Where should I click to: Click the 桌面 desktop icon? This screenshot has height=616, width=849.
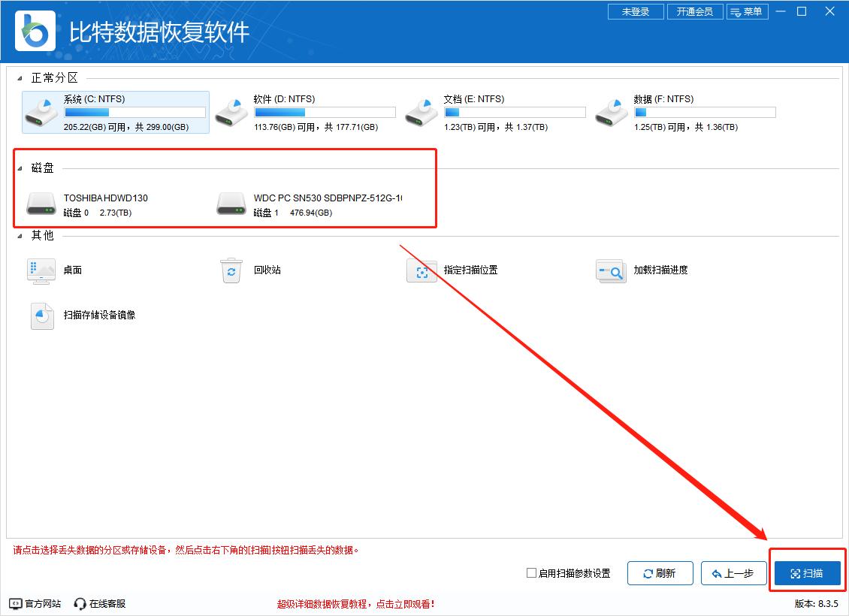[41, 270]
